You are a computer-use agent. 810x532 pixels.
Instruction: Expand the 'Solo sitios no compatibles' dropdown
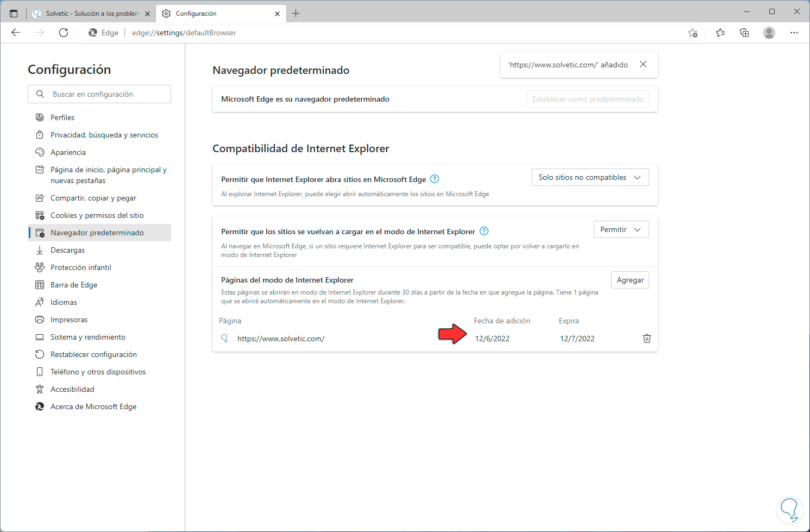(590, 178)
